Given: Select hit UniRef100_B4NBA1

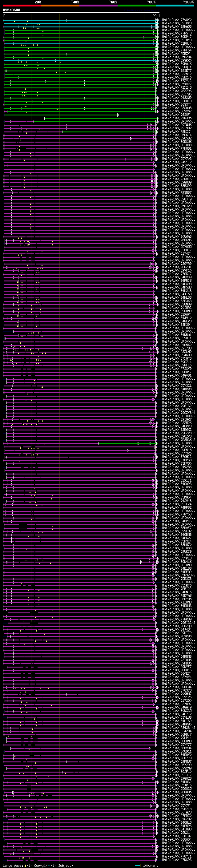Looking at the screenshot, I should click(x=177, y=335).
